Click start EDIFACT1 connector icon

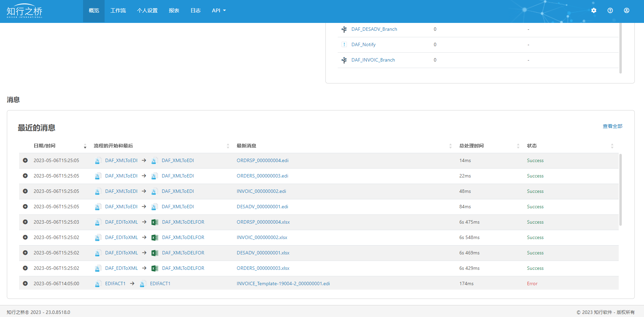click(x=98, y=284)
